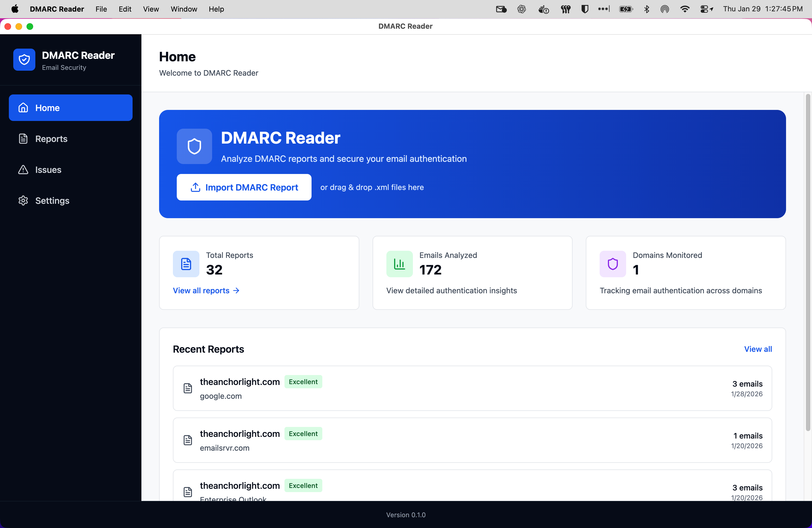
Task: Open Reports via its document icon
Action: 23,138
